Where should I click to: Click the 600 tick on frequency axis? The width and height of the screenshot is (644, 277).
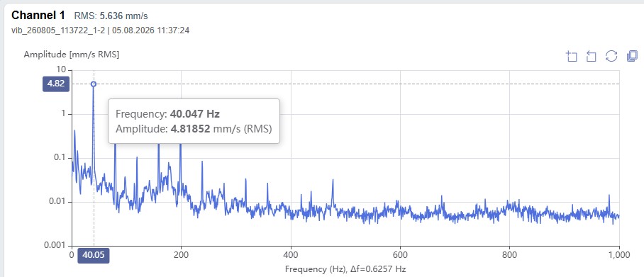pos(400,254)
